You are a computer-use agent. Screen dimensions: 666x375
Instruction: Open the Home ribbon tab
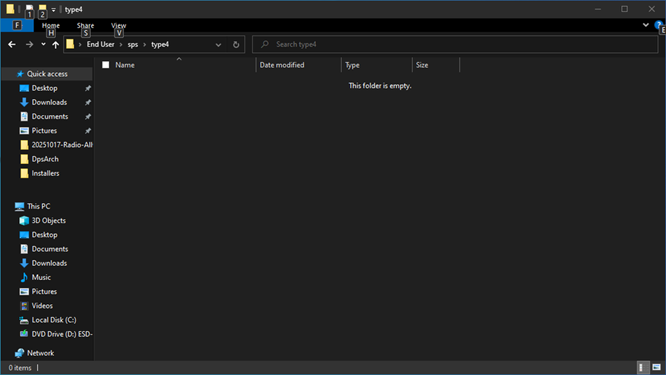pyautogui.click(x=51, y=25)
